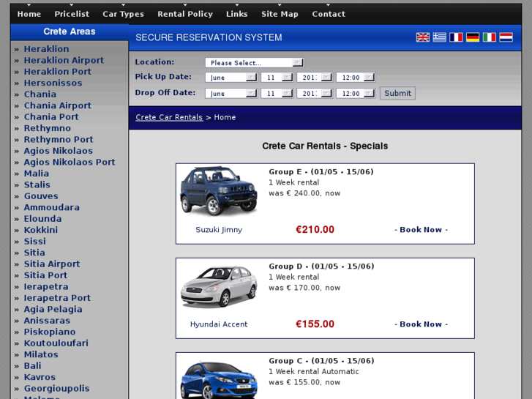Open the Rental Policy menu item
532x399 pixels.
pyautogui.click(x=185, y=14)
